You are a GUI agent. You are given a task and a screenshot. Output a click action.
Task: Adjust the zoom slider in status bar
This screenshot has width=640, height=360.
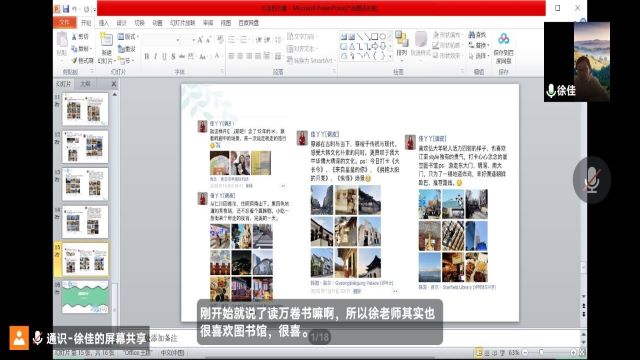542,352
